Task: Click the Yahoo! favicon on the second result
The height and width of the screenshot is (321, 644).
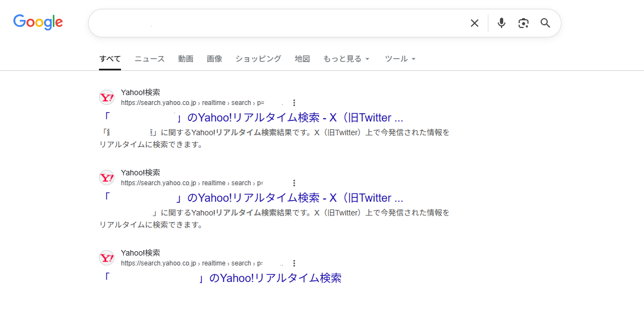Action: click(x=106, y=178)
